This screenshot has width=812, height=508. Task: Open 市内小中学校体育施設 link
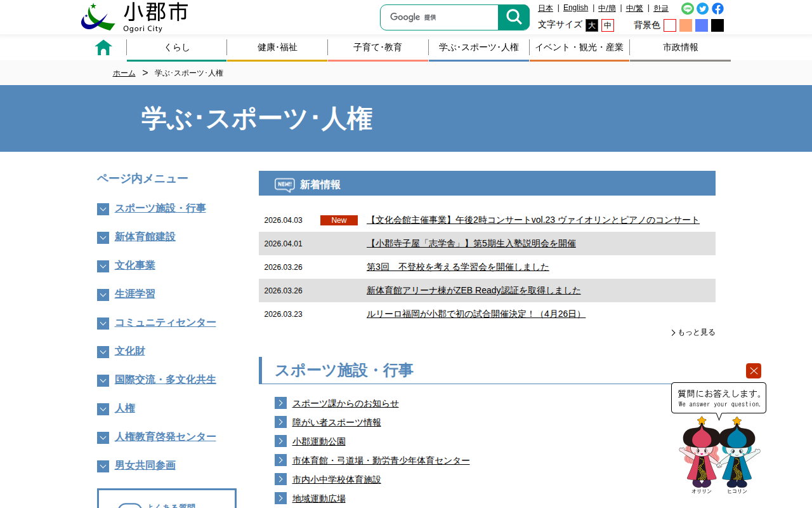click(337, 479)
